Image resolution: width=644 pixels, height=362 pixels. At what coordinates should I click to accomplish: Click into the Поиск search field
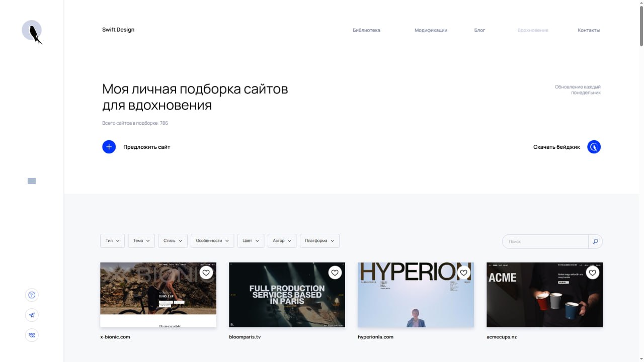[545, 241]
